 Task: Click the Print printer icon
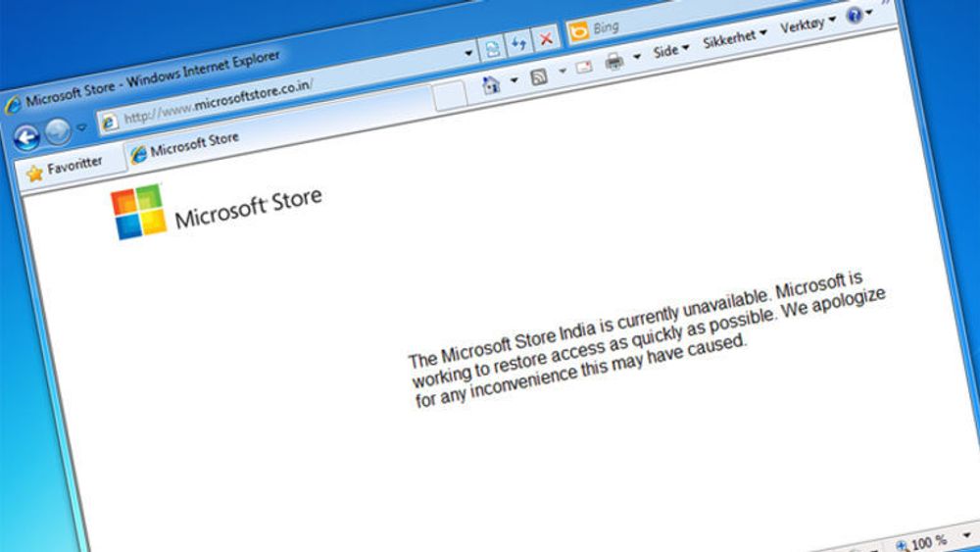coord(614,61)
